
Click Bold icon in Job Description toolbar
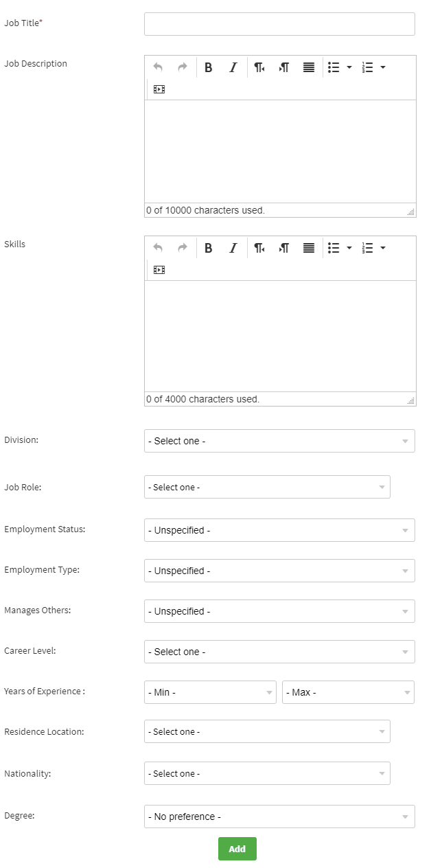point(209,67)
